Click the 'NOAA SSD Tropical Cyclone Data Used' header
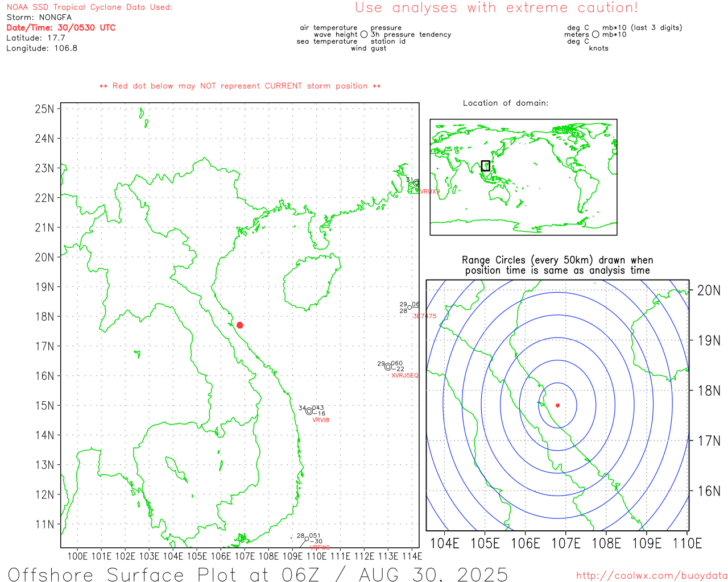This screenshot has width=728, height=582. click(x=89, y=7)
